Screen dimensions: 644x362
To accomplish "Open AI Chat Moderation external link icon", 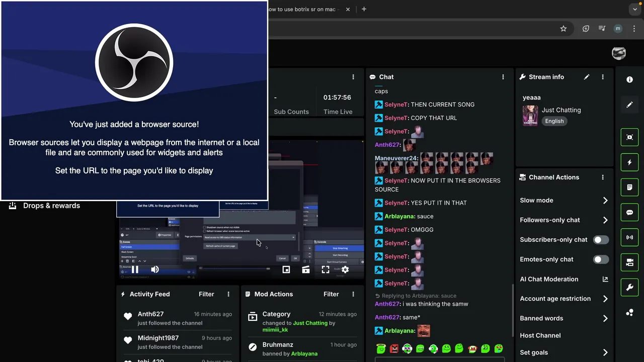I will coord(605,279).
